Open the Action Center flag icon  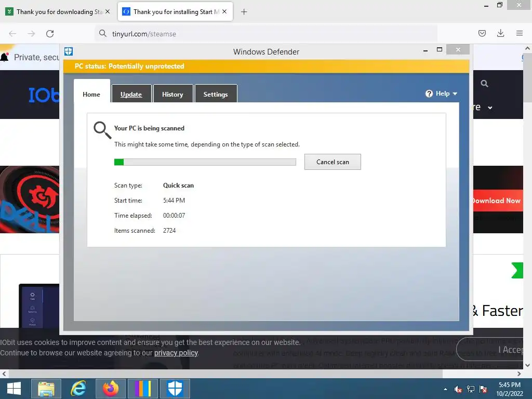483,389
